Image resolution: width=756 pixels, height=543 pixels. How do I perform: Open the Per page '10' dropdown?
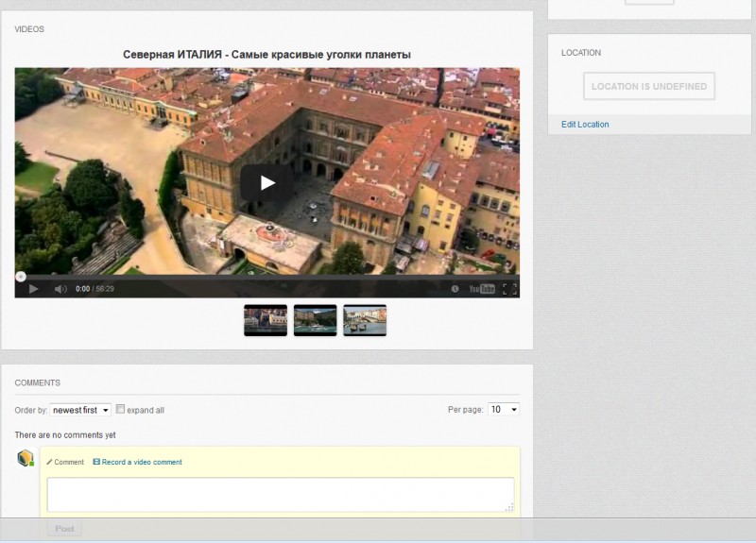504,409
